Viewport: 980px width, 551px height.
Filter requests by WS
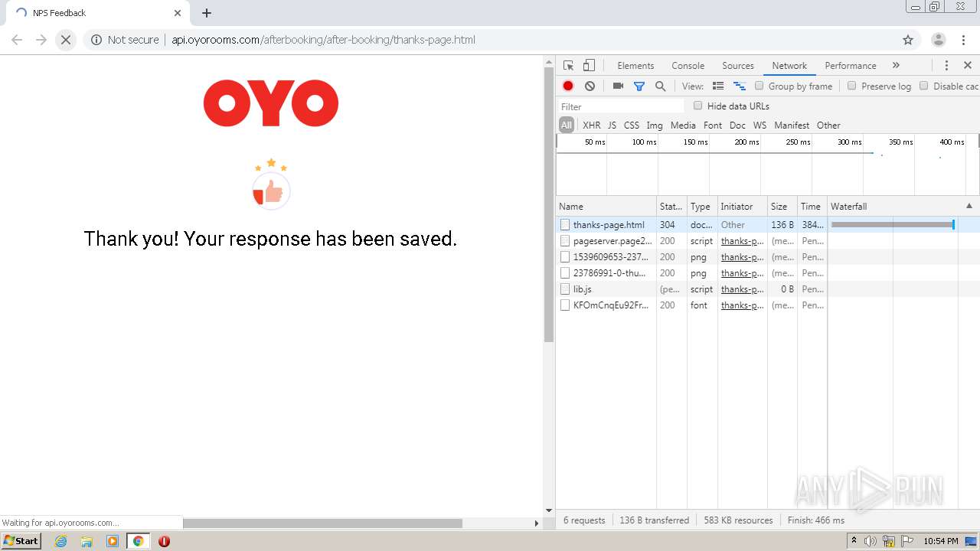point(759,125)
